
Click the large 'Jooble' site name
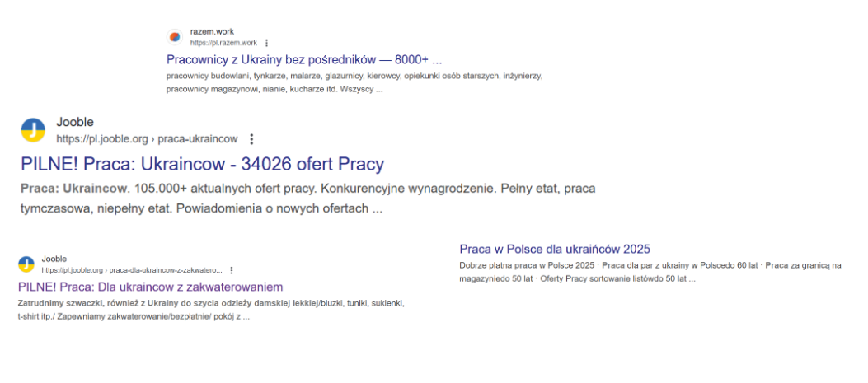[x=75, y=123]
